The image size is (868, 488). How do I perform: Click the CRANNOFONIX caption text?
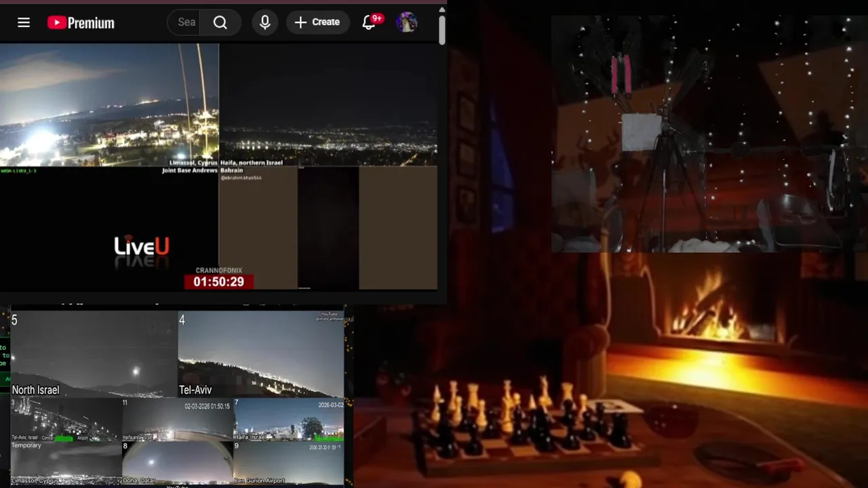(x=218, y=270)
